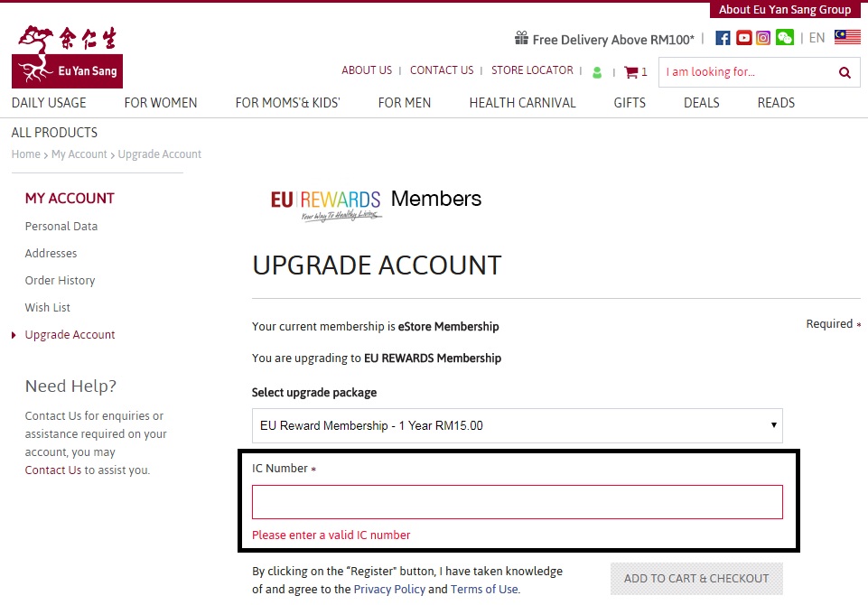Screen dimensions: 868x605
Task: Open the HEALTH CARNIVAL menu
Action: coord(522,103)
